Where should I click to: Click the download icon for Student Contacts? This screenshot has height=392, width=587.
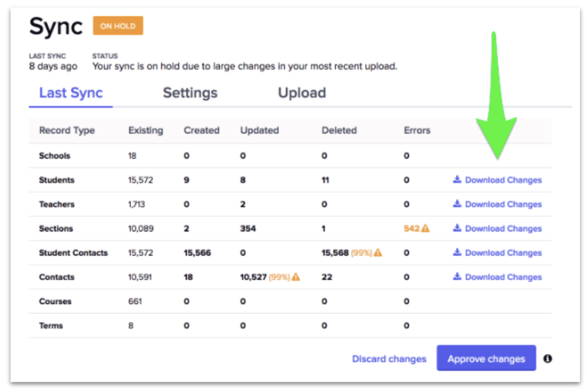click(x=456, y=253)
